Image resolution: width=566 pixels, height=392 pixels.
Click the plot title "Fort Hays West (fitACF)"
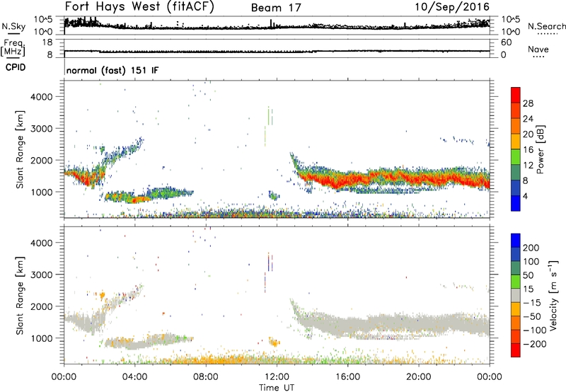pyautogui.click(x=139, y=6)
